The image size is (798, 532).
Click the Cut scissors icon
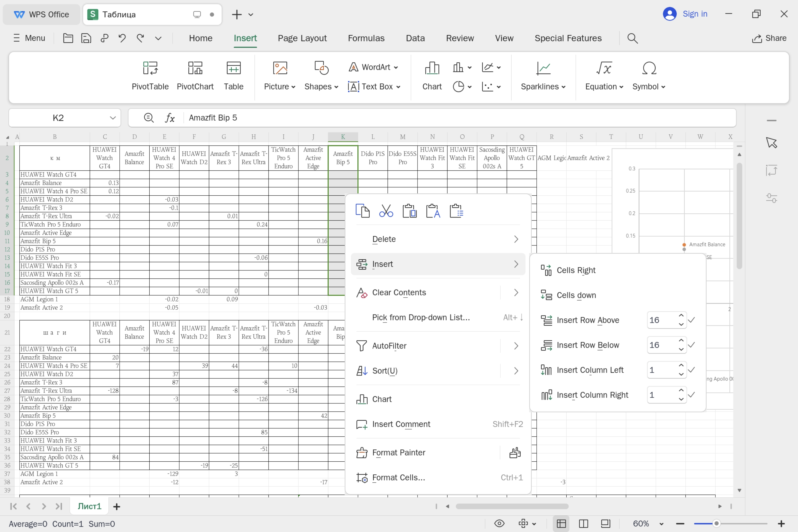coord(386,211)
